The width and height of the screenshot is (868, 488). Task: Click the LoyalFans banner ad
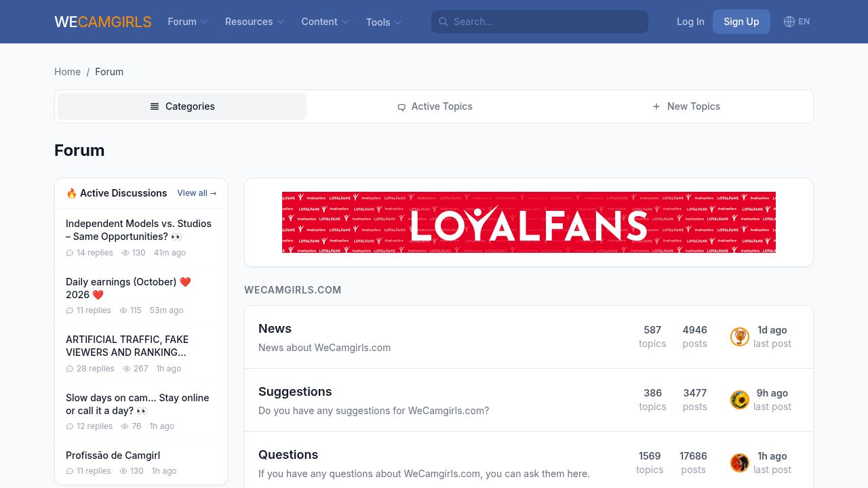(x=529, y=222)
